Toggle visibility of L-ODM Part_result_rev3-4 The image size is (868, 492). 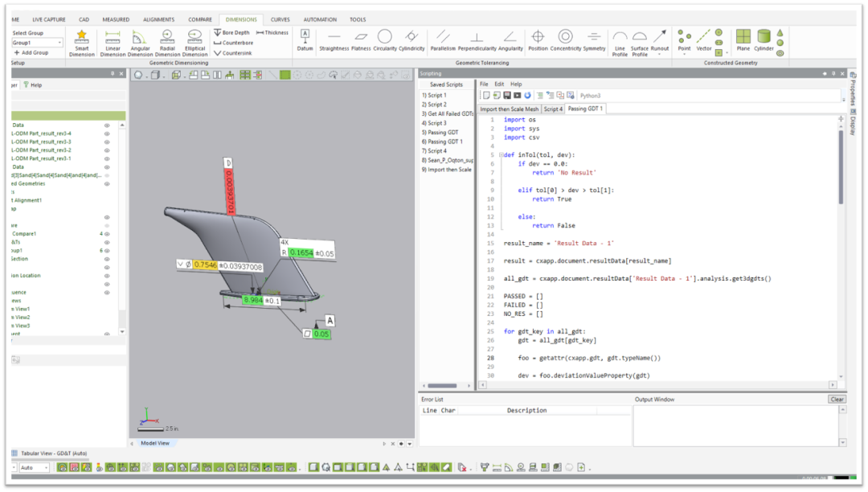click(107, 133)
